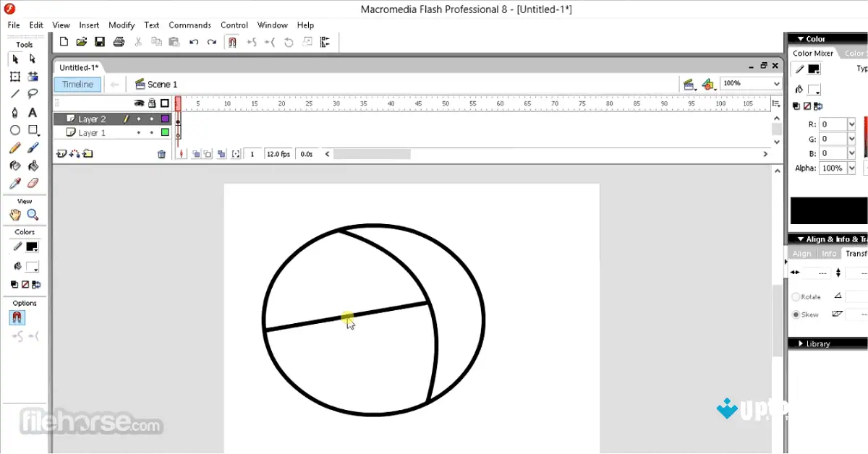Select Layer 1 in the timeline
Screen dimensions: 868x454
click(90, 132)
